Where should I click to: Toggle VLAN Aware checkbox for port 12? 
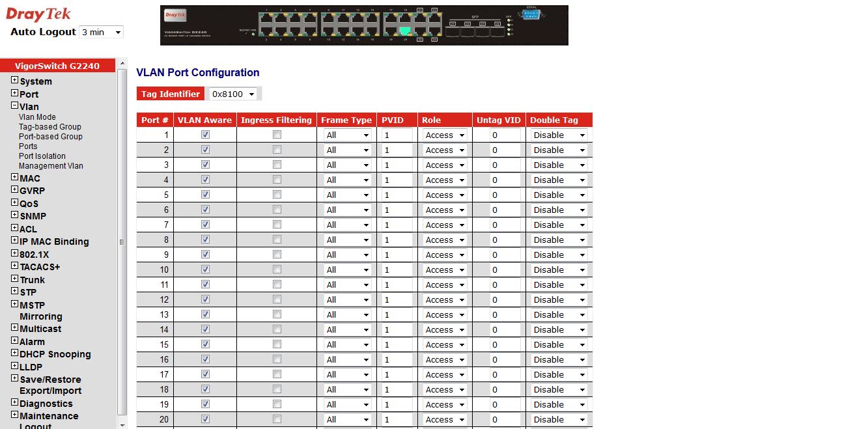tap(205, 299)
